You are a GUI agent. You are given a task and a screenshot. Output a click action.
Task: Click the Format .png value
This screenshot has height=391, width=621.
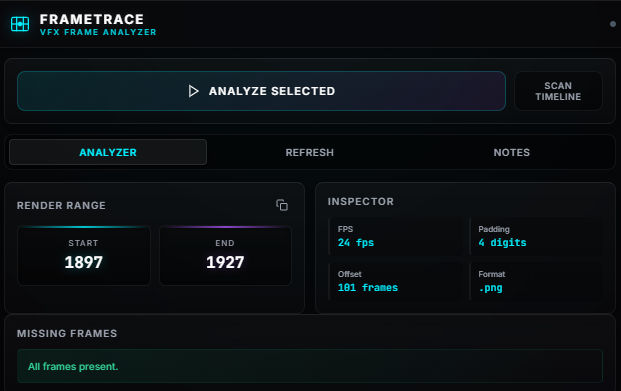(x=490, y=288)
